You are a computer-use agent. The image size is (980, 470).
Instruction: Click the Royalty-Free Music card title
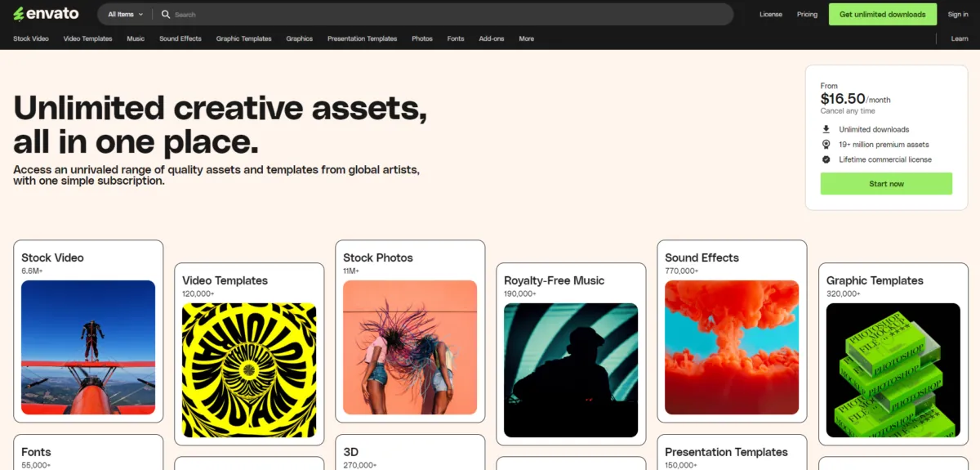pos(554,280)
